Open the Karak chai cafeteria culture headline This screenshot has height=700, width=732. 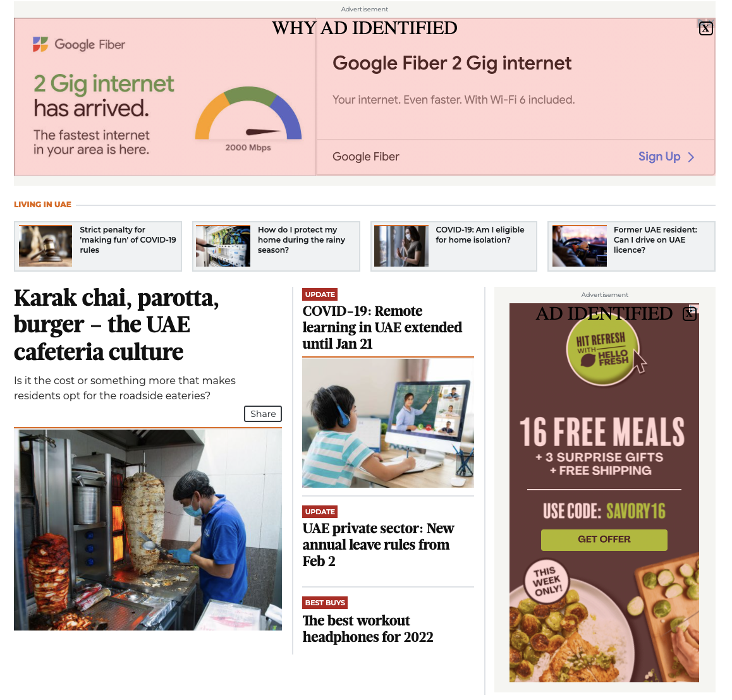[117, 325]
